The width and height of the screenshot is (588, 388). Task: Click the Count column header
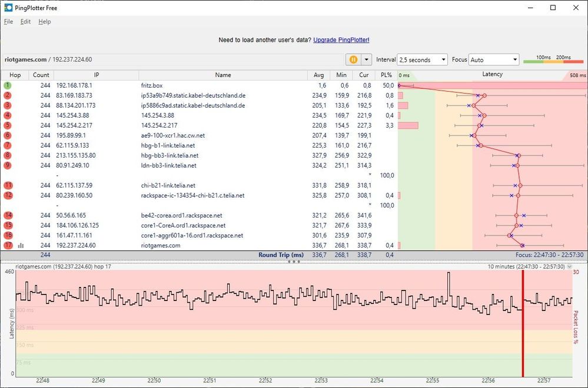[x=41, y=75]
